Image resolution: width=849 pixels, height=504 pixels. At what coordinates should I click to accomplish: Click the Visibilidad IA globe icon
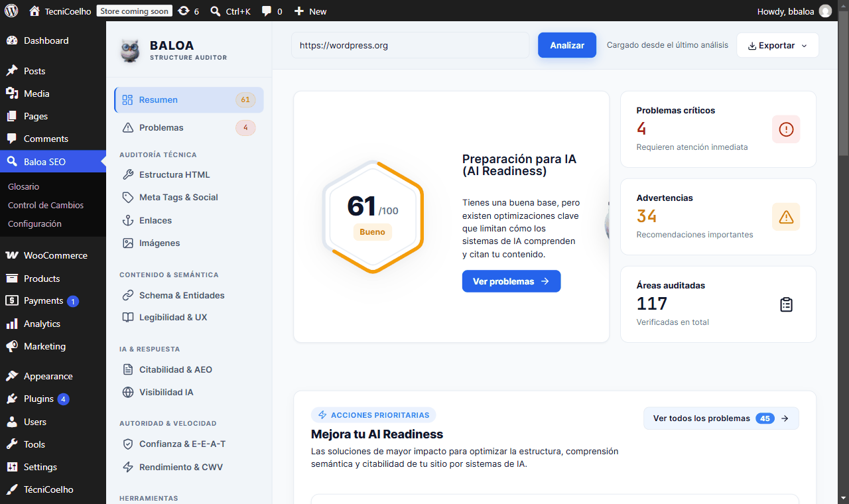tap(128, 392)
